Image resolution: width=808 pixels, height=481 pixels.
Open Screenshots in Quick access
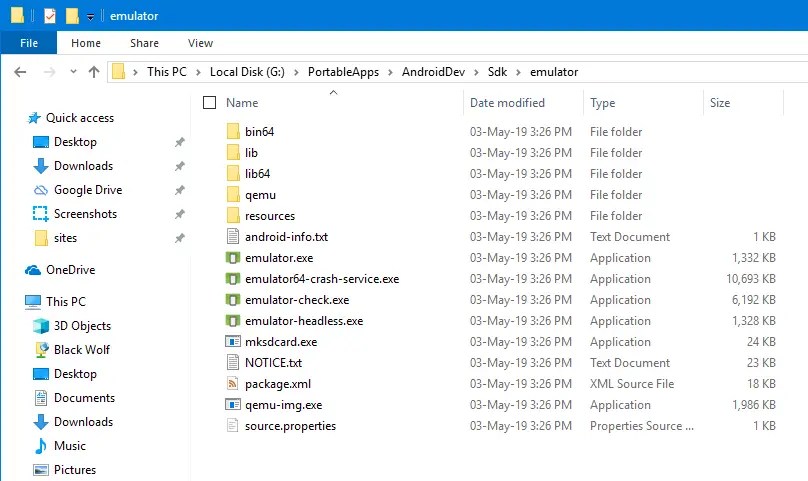coord(75,213)
